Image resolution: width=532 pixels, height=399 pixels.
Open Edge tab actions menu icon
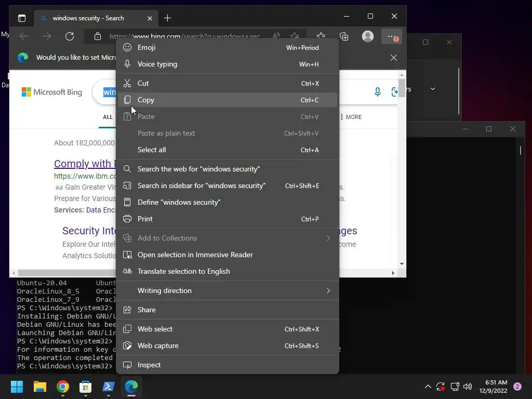(x=22, y=18)
